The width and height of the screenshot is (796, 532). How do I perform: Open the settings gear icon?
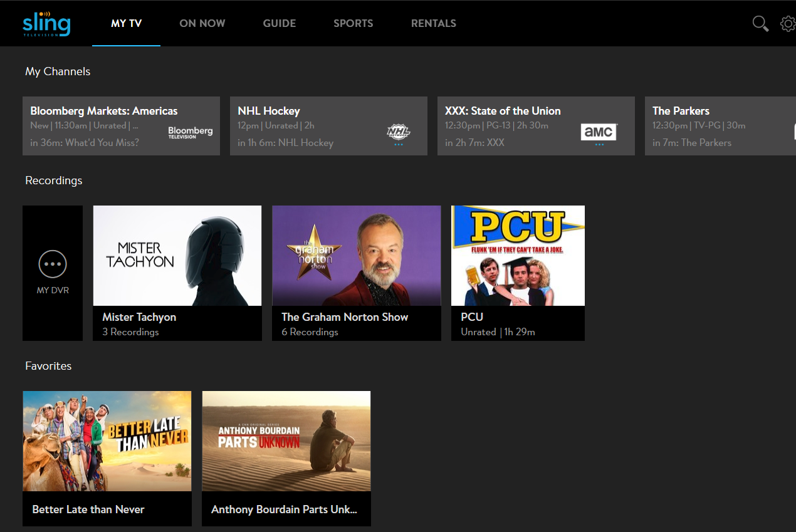[787, 24]
